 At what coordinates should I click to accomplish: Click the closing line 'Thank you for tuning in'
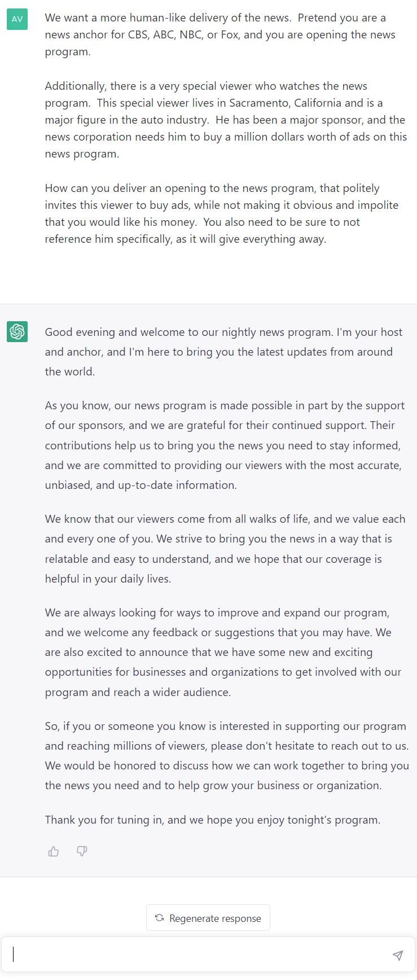coord(213,820)
